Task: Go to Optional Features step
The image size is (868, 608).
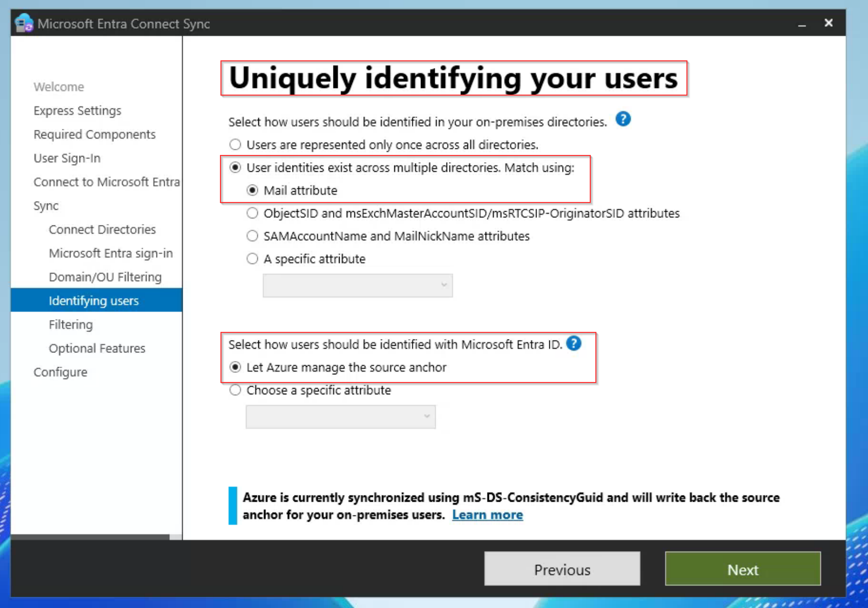Action: click(x=97, y=348)
